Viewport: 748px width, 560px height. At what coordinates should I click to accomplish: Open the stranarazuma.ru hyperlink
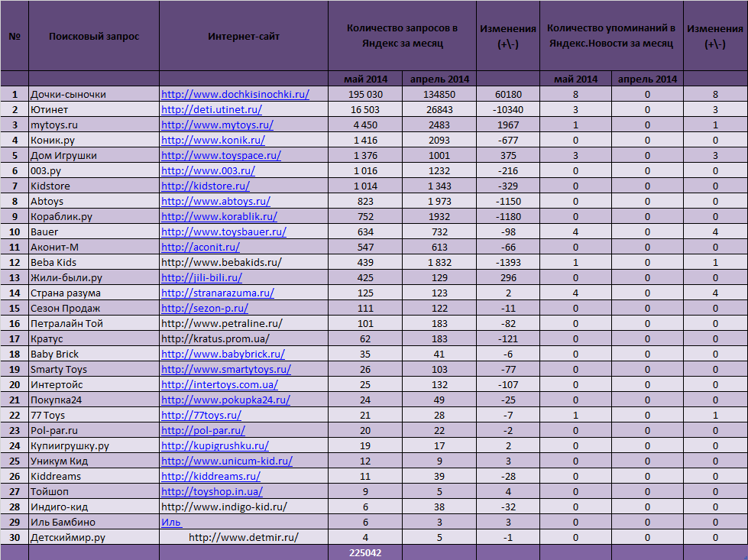point(218,293)
